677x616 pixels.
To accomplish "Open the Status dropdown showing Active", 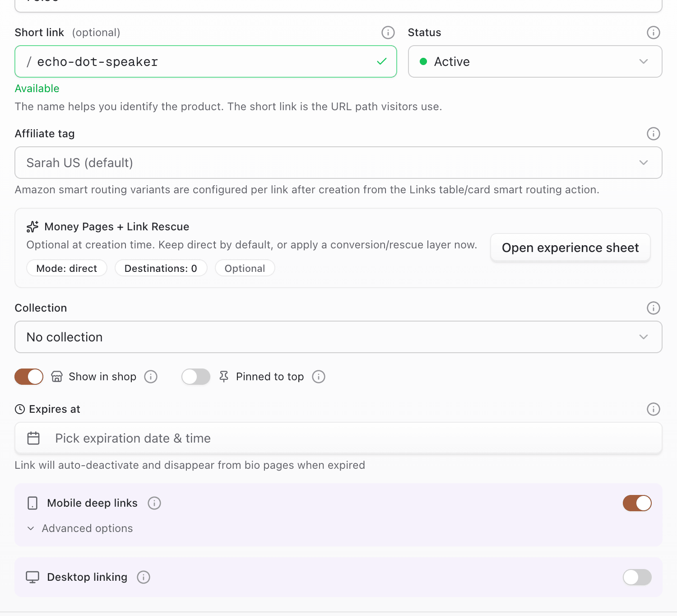I will [535, 61].
